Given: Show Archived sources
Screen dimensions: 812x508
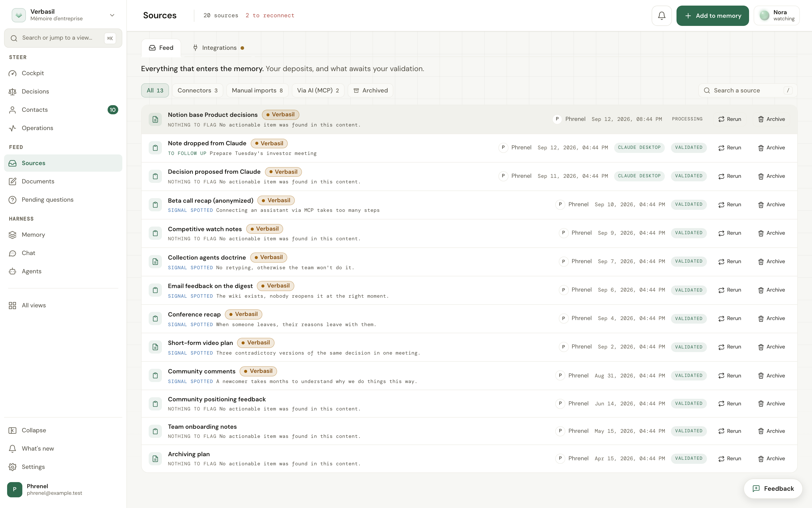Looking at the screenshot, I should pyautogui.click(x=370, y=90).
